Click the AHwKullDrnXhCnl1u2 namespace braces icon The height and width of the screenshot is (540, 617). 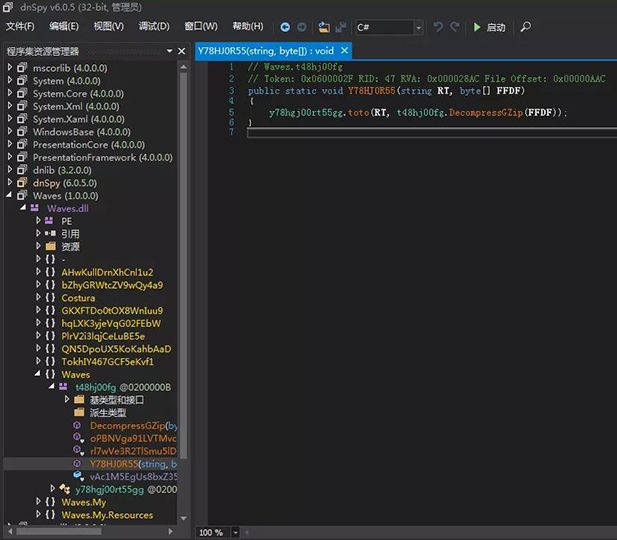(x=50, y=272)
